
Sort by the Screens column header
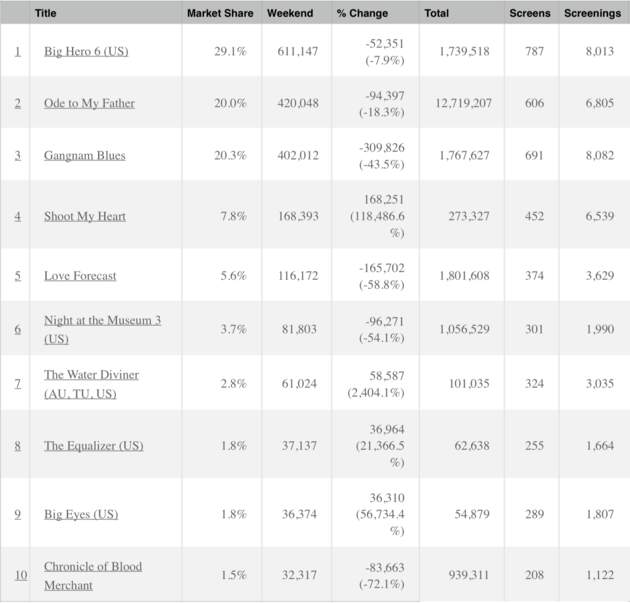(x=528, y=13)
